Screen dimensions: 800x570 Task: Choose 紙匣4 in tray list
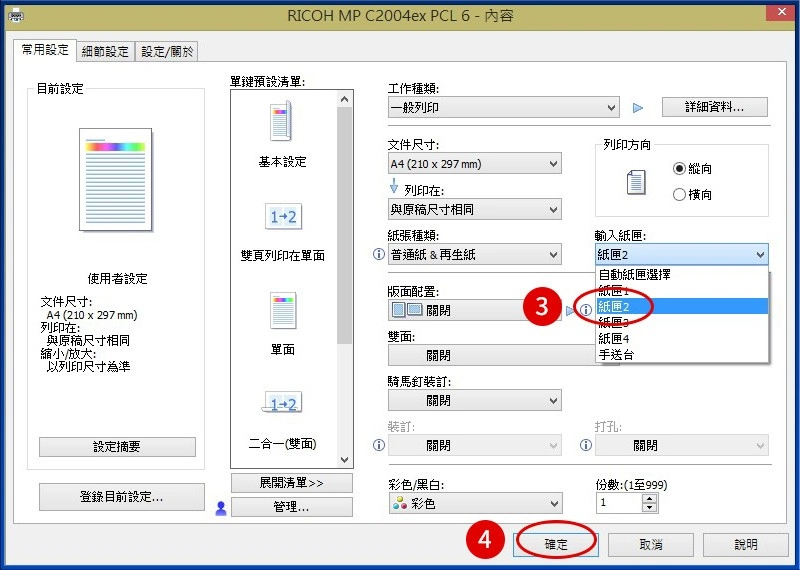point(682,338)
